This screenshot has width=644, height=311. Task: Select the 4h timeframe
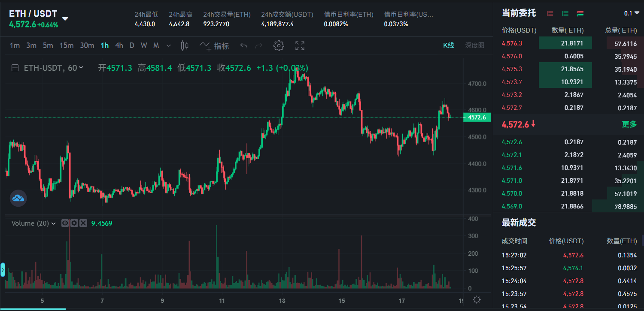[x=119, y=46]
